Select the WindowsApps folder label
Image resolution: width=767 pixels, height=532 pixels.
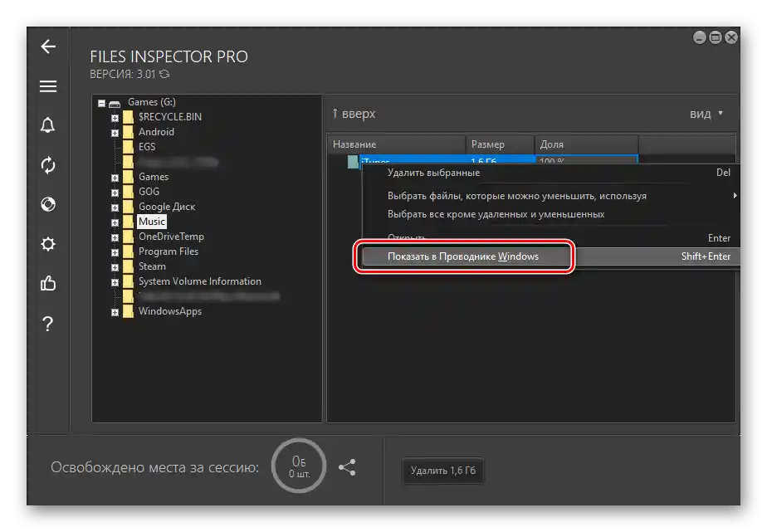(169, 311)
